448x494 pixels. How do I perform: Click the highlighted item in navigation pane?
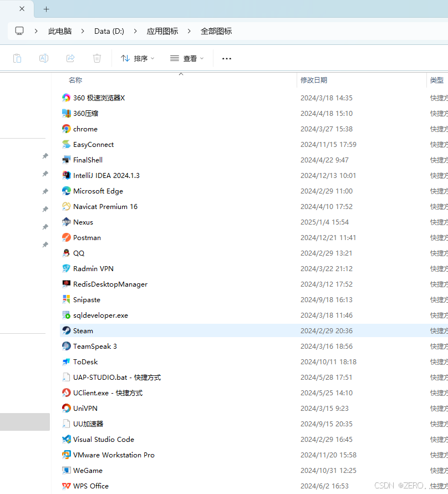point(25,422)
